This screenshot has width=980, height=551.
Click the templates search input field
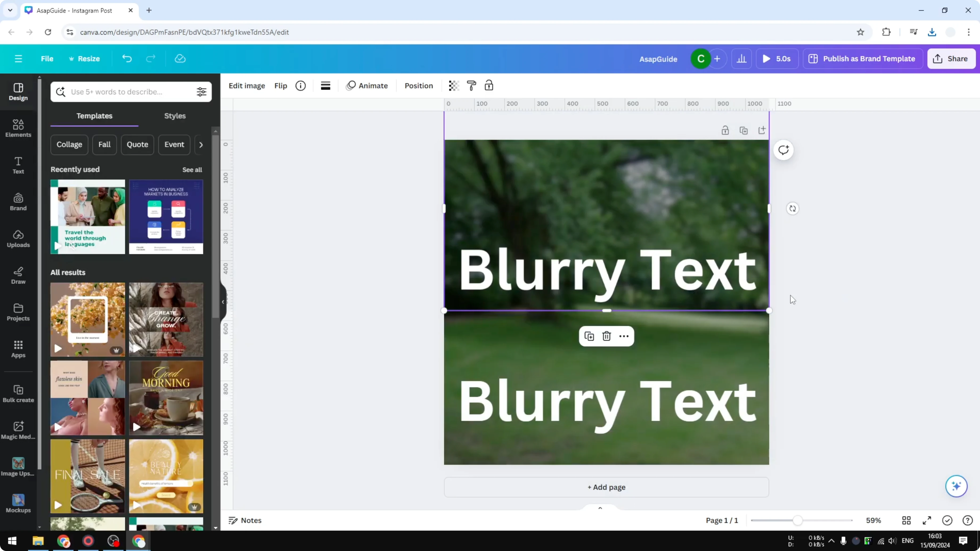pos(130,92)
